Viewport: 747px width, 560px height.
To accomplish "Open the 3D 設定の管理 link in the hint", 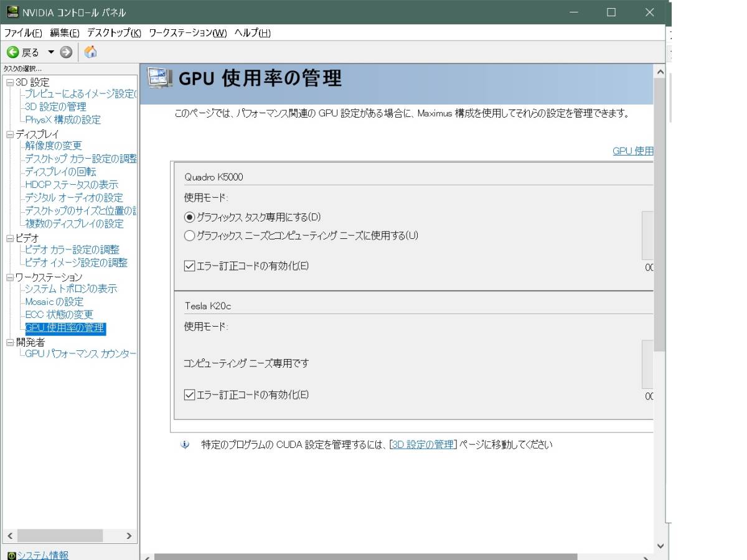I will click(423, 445).
